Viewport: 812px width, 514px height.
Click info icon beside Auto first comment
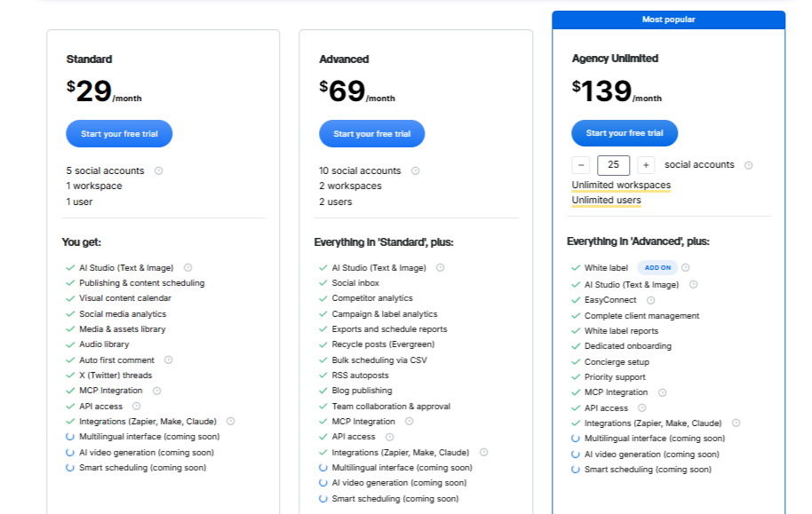pos(168,360)
